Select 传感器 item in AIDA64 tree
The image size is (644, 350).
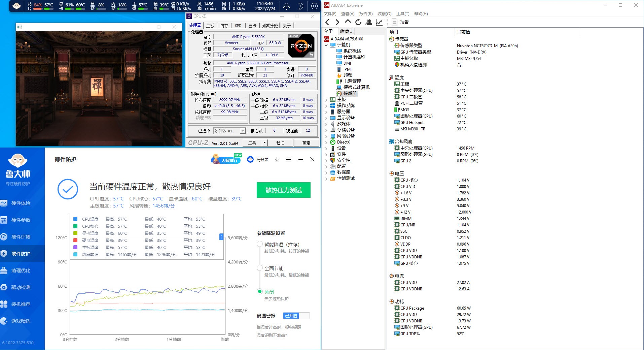347,93
